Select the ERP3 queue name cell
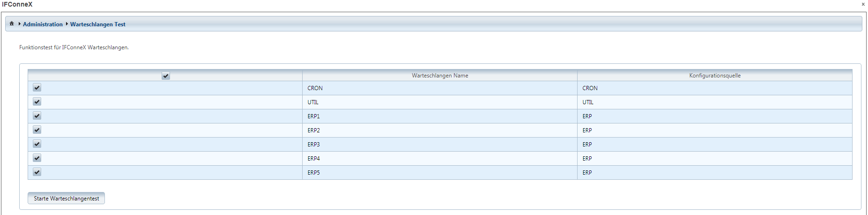This screenshot has width=868, height=215. pyautogui.click(x=313, y=145)
